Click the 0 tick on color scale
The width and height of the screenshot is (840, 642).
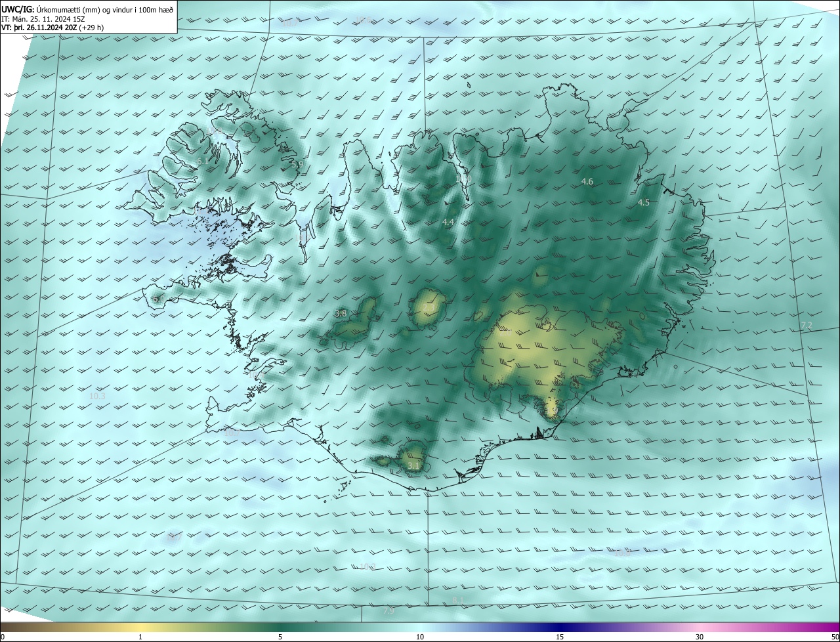point(3,637)
